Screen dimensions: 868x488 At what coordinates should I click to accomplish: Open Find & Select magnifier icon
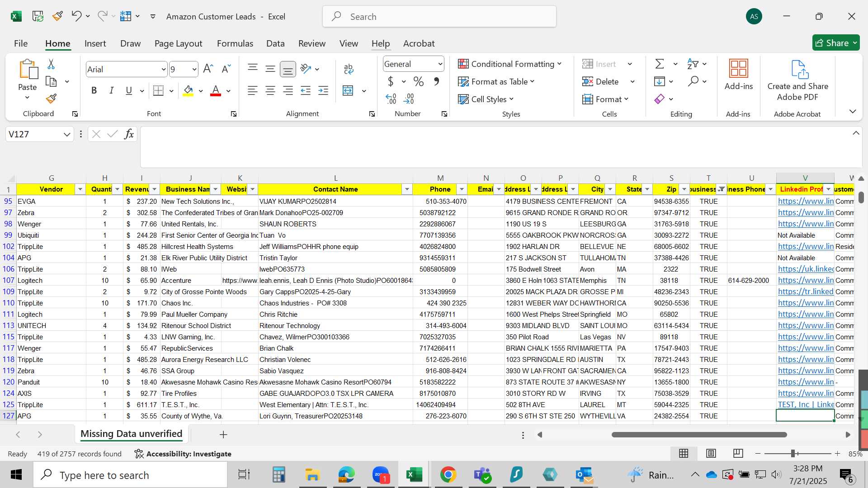693,81
